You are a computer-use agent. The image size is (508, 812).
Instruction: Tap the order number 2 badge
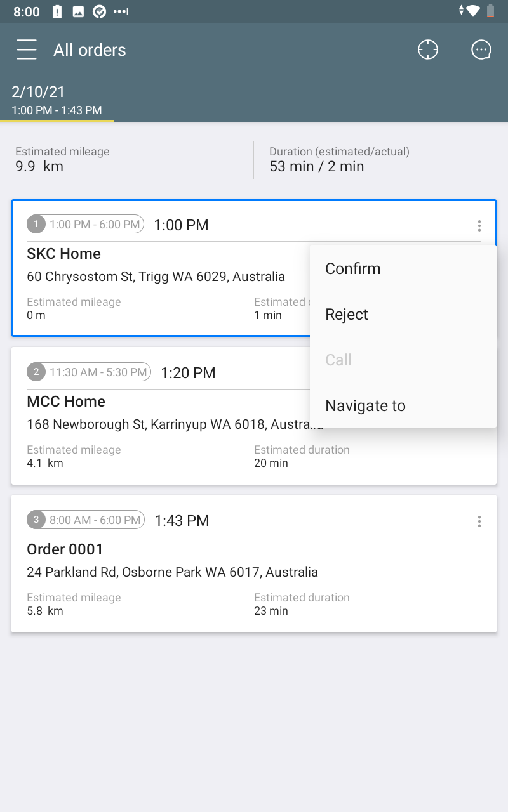tap(36, 372)
